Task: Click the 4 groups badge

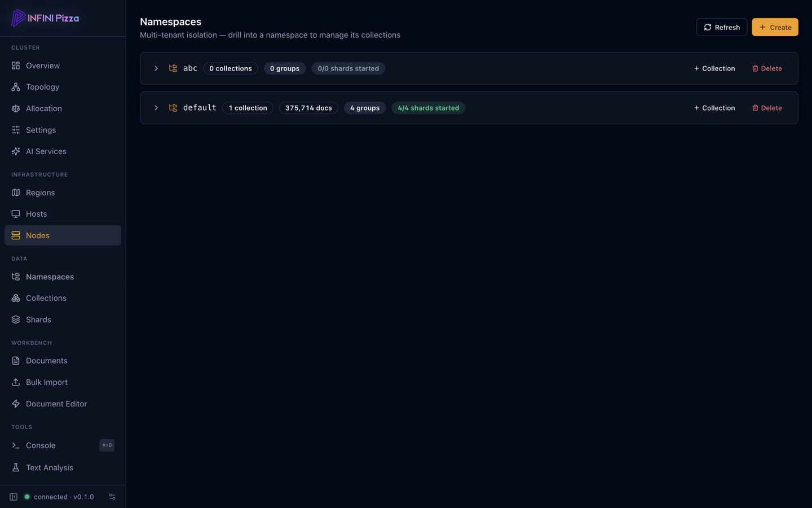Action: [365, 108]
